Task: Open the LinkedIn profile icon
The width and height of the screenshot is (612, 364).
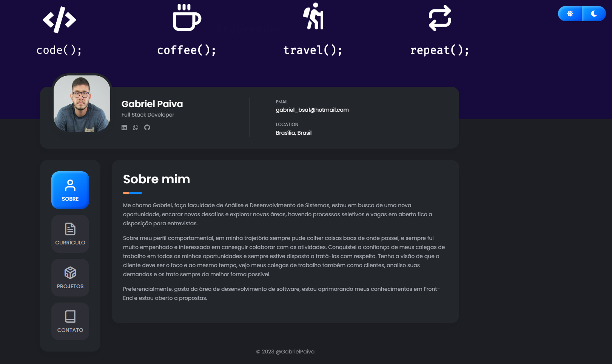Action: [124, 127]
